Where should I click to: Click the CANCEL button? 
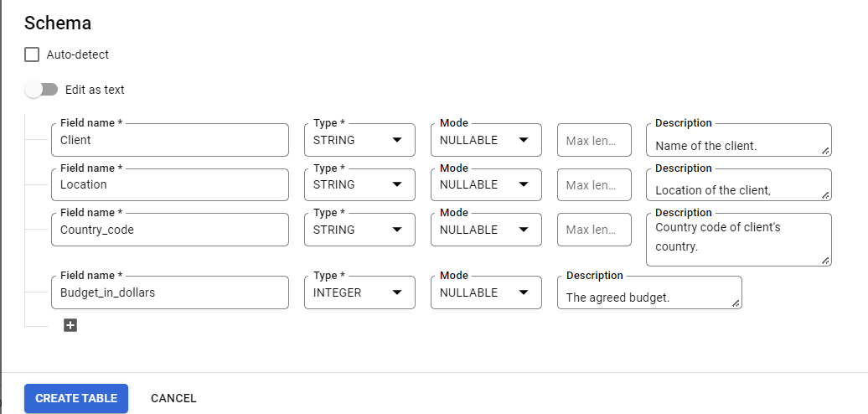(x=173, y=398)
